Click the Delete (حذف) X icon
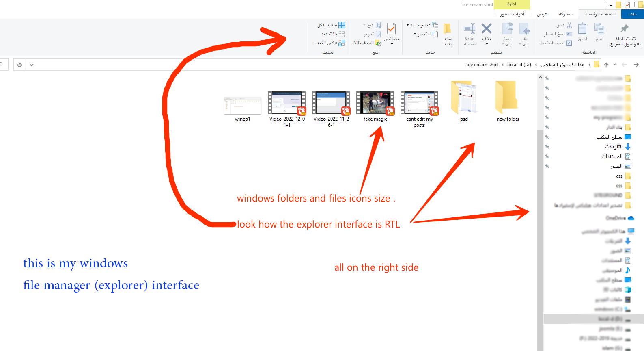Screen dimensions: 644x351 pos(487,29)
